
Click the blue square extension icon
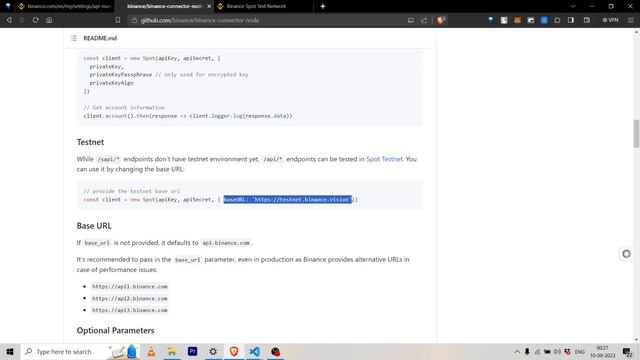click(544, 20)
